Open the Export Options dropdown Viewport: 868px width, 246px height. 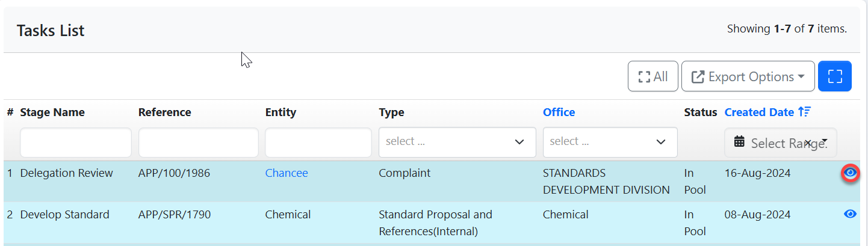[x=748, y=76]
